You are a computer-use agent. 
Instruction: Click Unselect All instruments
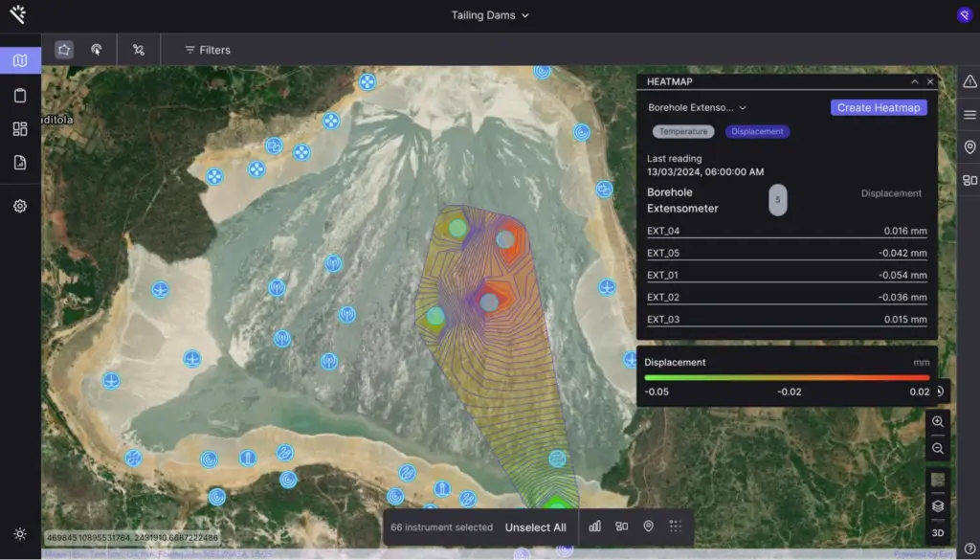[x=535, y=527]
